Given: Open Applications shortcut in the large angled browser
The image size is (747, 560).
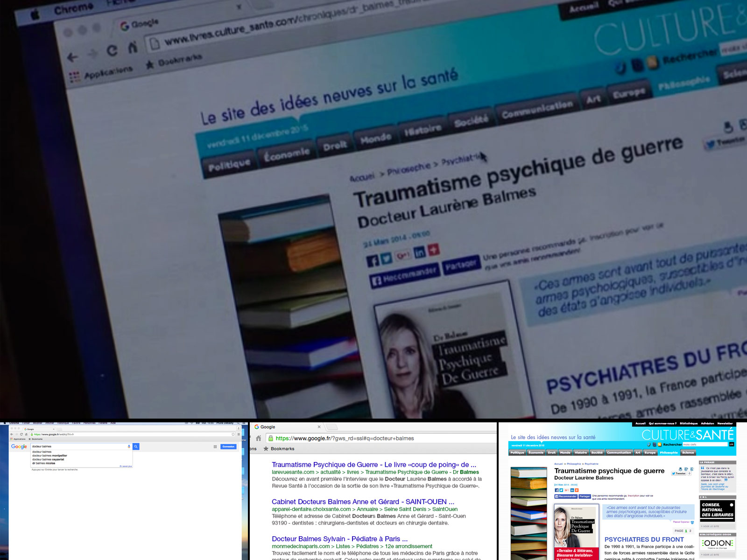Looking at the screenshot, I should click(x=101, y=74).
